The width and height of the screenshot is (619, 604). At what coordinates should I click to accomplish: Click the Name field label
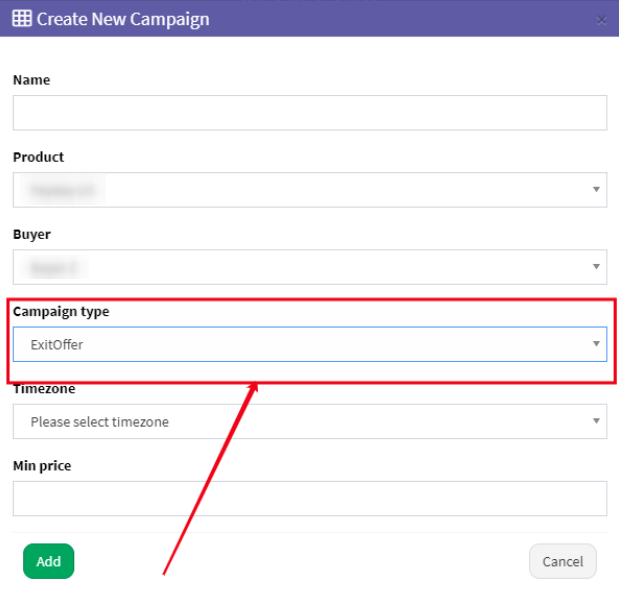click(x=31, y=80)
